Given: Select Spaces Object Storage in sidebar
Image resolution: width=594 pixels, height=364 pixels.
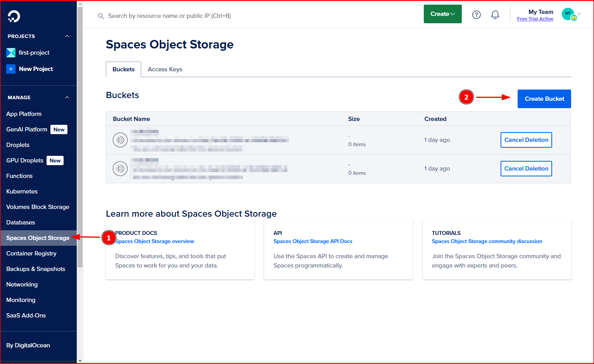Looking at the screenshot, I should click(38, 238).
